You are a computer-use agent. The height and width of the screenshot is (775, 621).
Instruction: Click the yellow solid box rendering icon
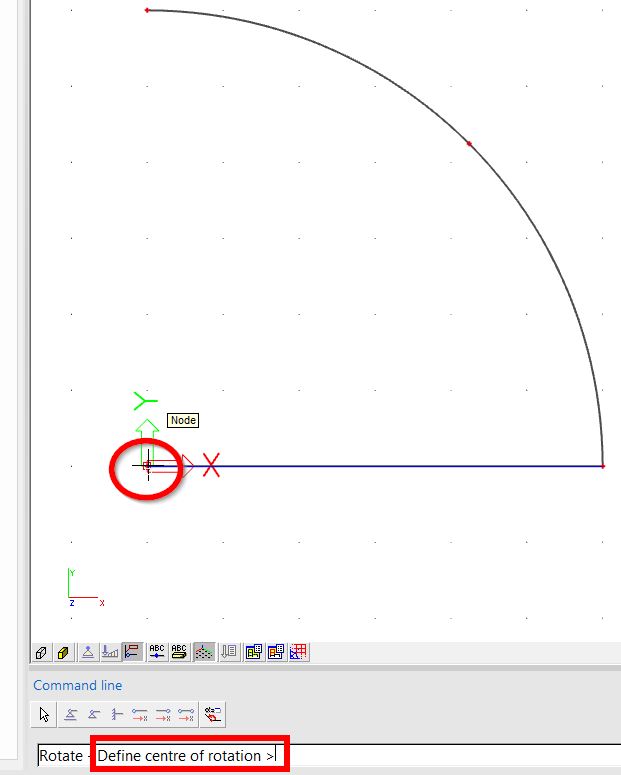pyautogui.click(x=63, y=652)
